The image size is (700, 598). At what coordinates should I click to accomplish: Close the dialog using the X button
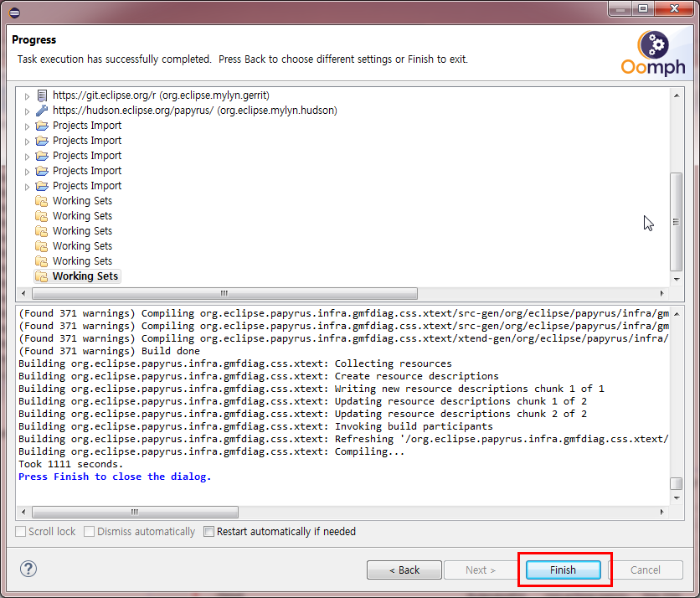675,8
